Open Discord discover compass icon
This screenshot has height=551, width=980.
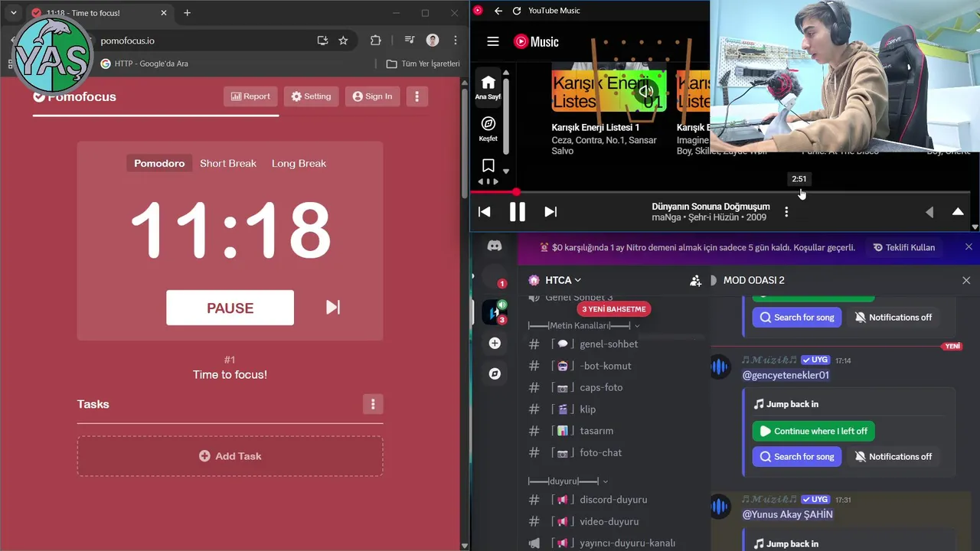click(x=495, y=373)
